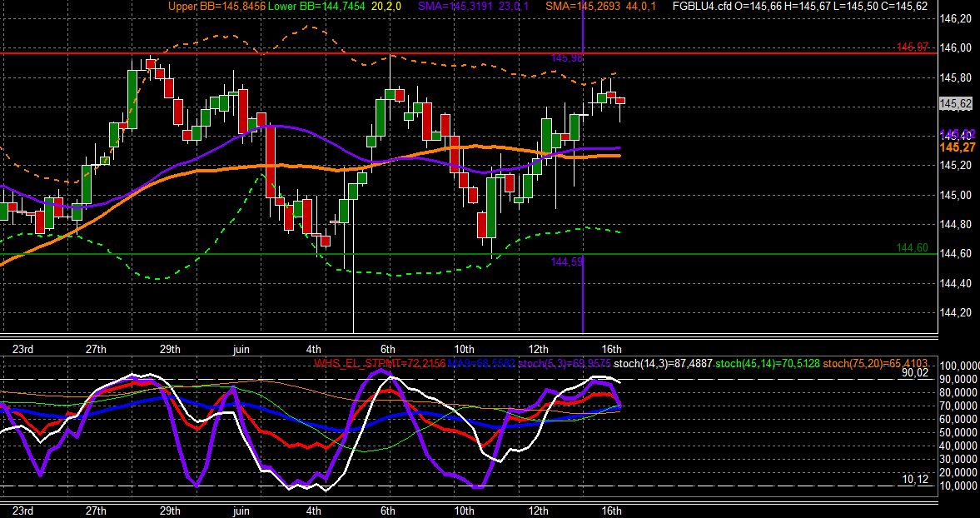Image resolution: width=980 pixels, height=518 pixels.
Task: Click the Lower BB=144,7454 indicator label
Action: (x=317, y=7)
